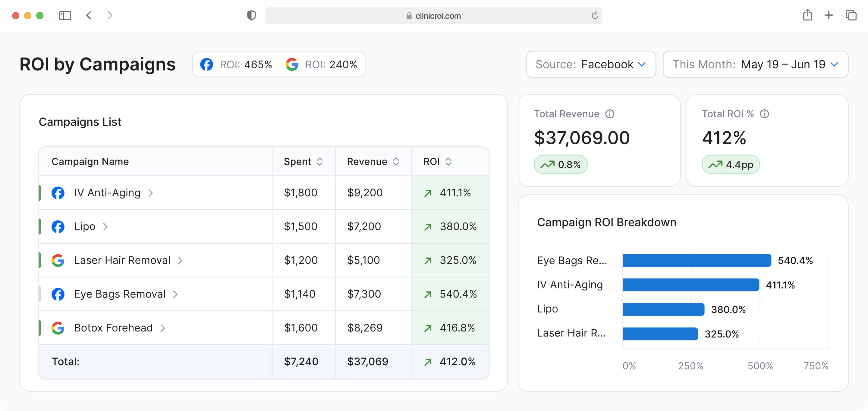Select the $7,200 revenue cell

pyautogui.click(x=373, y=226)
